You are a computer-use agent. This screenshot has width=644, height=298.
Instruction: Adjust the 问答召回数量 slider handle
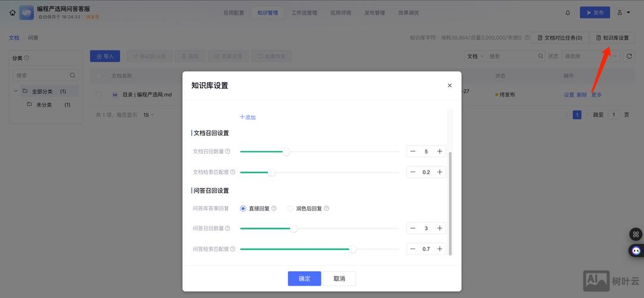click(x=293, y=228)
